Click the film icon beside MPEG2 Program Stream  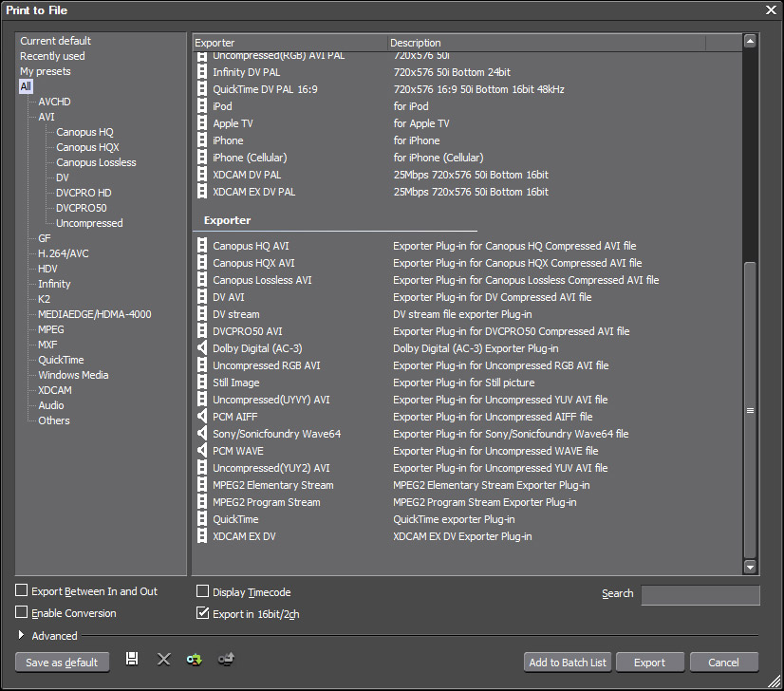[x=202, y=502]
